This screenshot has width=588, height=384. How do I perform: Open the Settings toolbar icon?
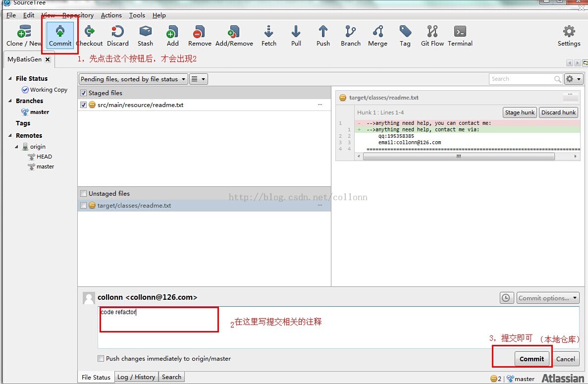[x=568, y=35]
